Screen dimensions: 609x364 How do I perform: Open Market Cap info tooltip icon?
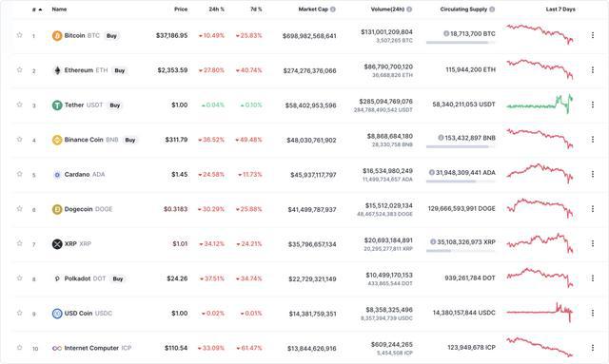pyautogui.click(x=333, y=10)
